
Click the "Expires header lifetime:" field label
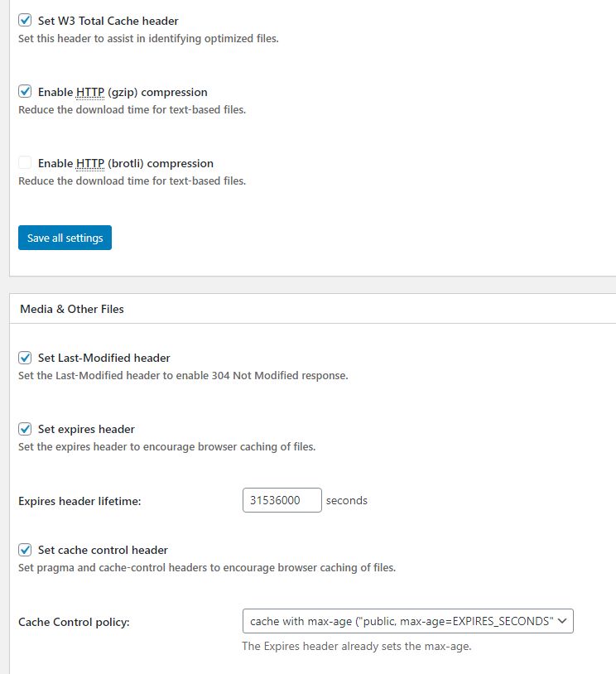pyautogui.click(x=79, y=501)
